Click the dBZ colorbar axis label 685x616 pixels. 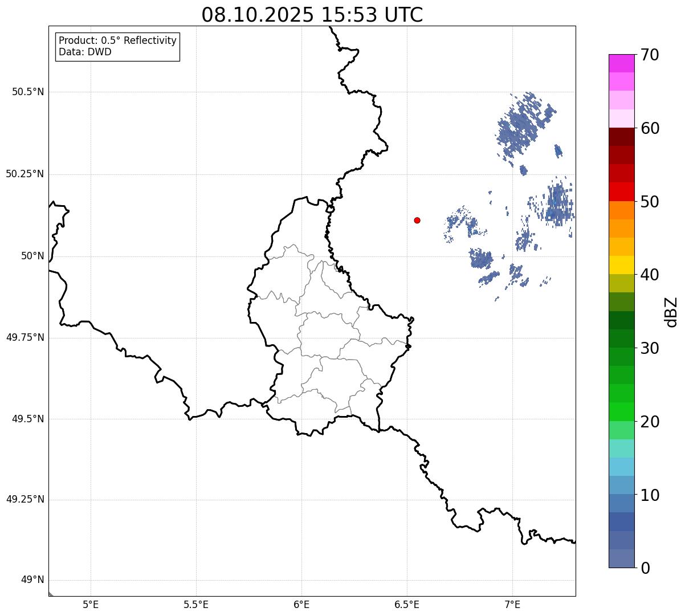tap(671, 312)
